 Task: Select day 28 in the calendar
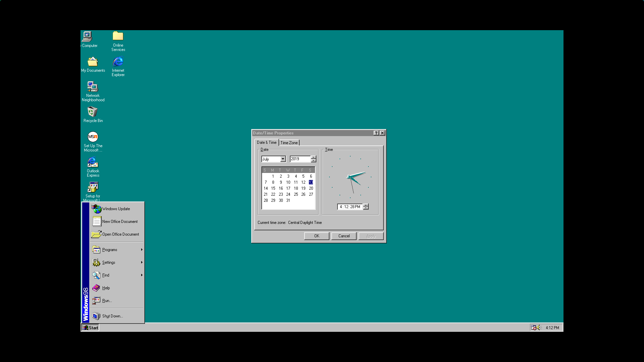click(x=266, y=200)
